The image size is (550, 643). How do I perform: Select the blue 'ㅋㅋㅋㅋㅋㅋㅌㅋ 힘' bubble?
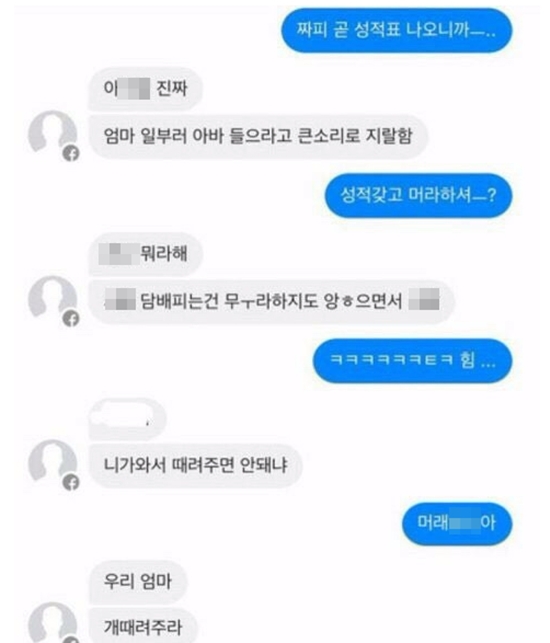[413, 360]
